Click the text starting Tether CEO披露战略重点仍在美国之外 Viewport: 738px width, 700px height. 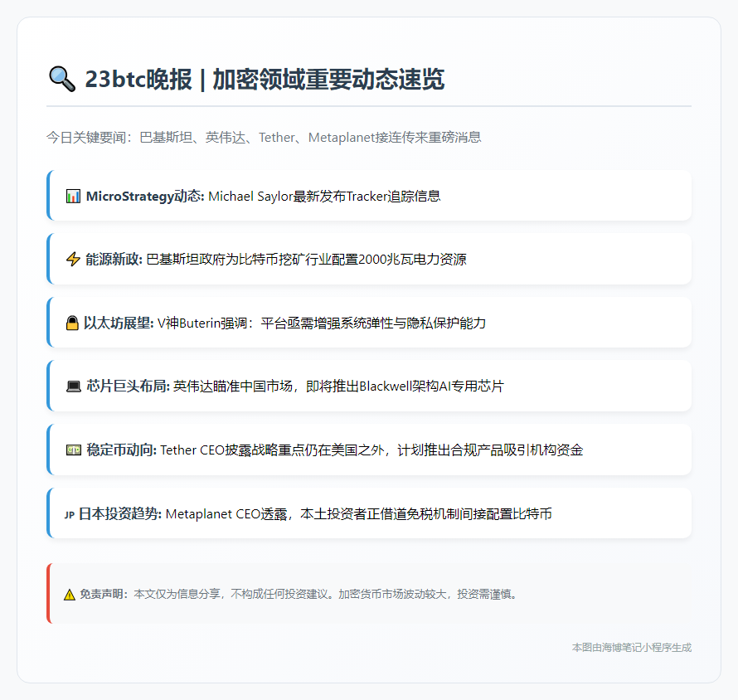[371, 450]
